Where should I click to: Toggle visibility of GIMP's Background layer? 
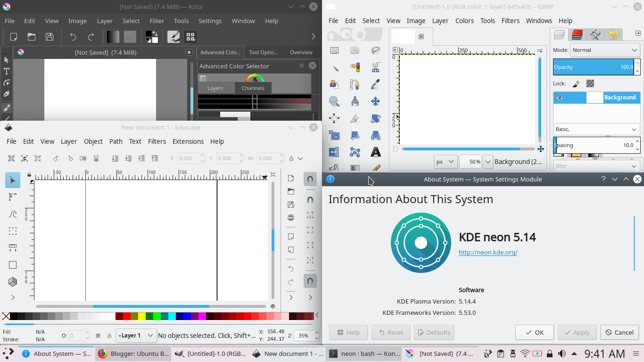pyautogui.click(x=559, y=98)
